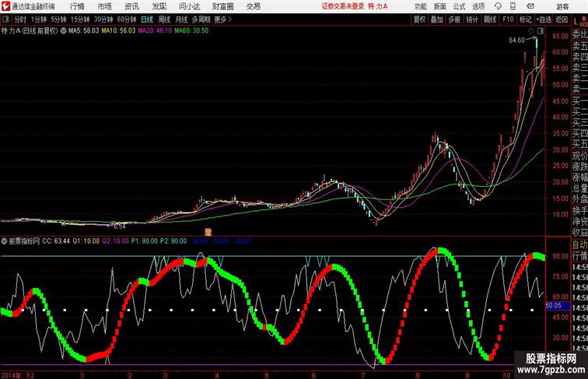Switch to 1分钟 period tab
The height and width of the screenshot is (379, 588).
[39, 19]
